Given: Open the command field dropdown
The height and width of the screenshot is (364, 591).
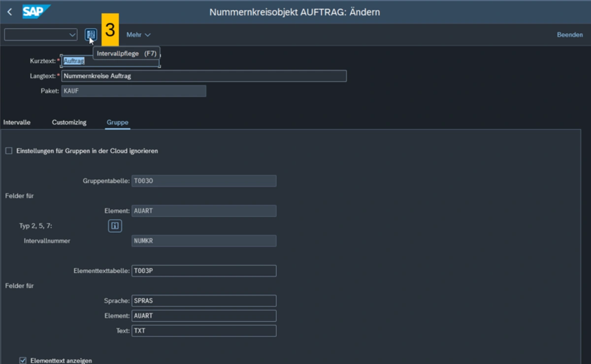Looking at the screenshot, I should point(72,35).
